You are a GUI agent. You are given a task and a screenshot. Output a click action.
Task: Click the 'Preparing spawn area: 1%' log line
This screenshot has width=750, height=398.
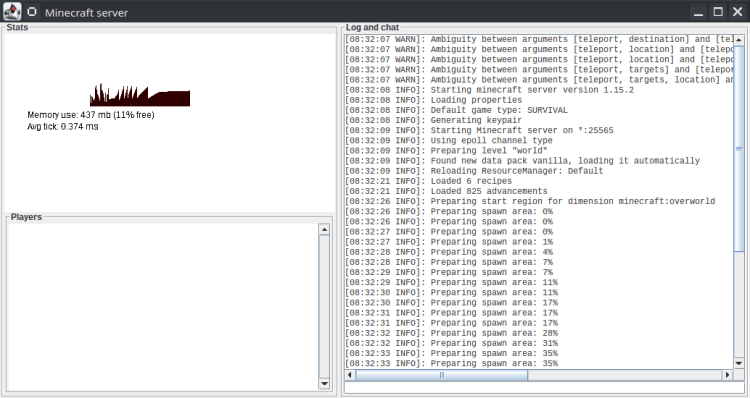[449, 242]
